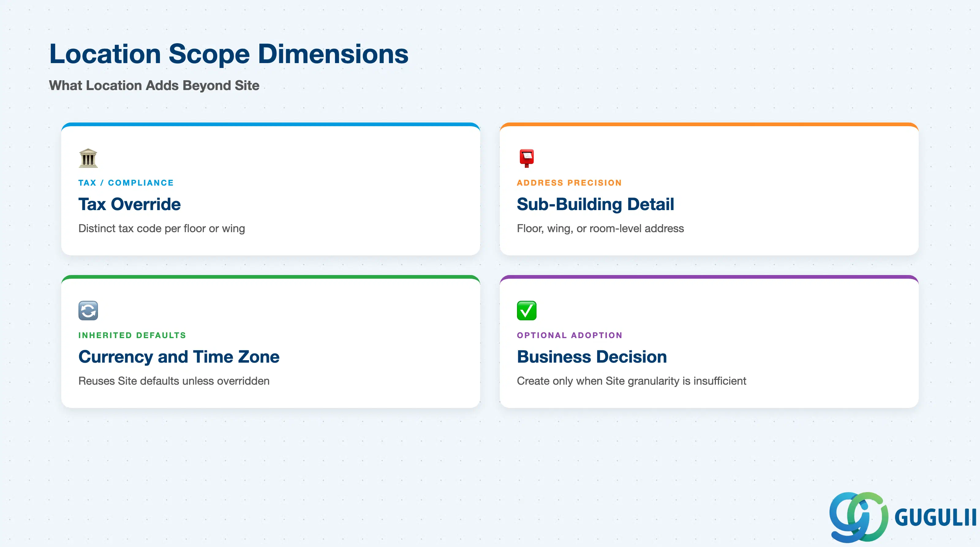Click the INHERITED DEFAULTS label
The height and width of the screenshot is (547, 980).
132,335
